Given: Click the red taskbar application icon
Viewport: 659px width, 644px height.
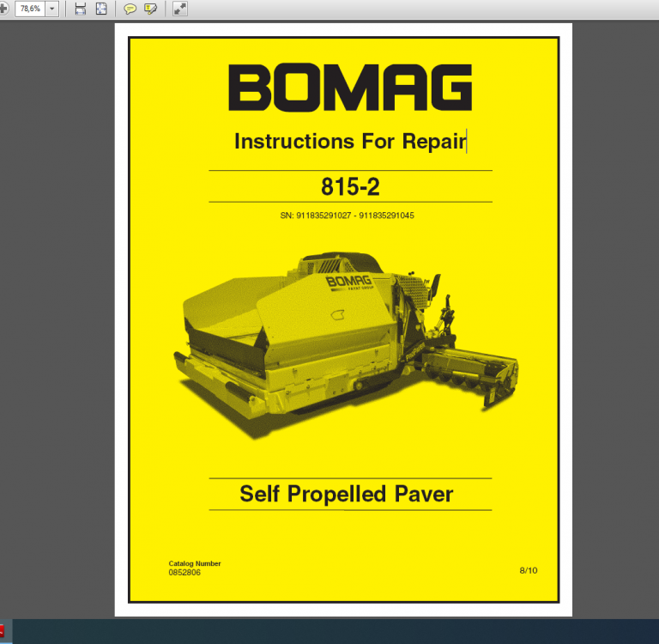Looking at the screenshot, I should tap(3, 631).
